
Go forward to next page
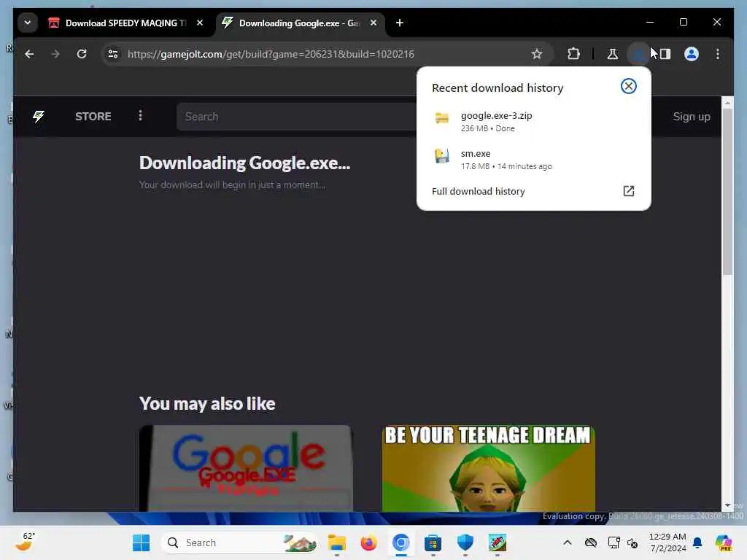(x=55, y=54)
